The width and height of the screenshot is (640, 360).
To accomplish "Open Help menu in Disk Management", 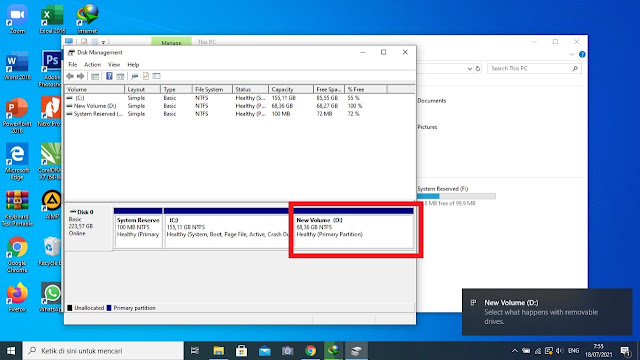I will click(x=133, y=64).
